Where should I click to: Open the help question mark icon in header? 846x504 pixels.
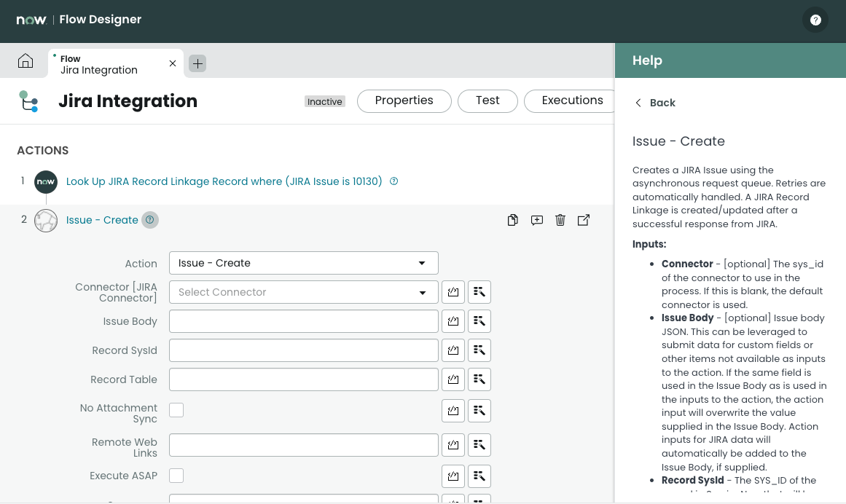point(815,20)
